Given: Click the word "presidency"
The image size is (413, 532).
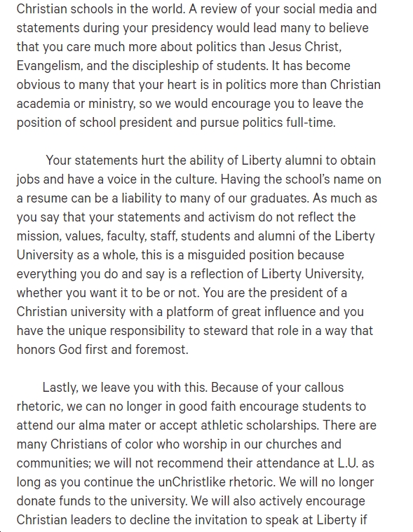Looking at the screenshot, I should pyautogui.click(x=182, y=28).
